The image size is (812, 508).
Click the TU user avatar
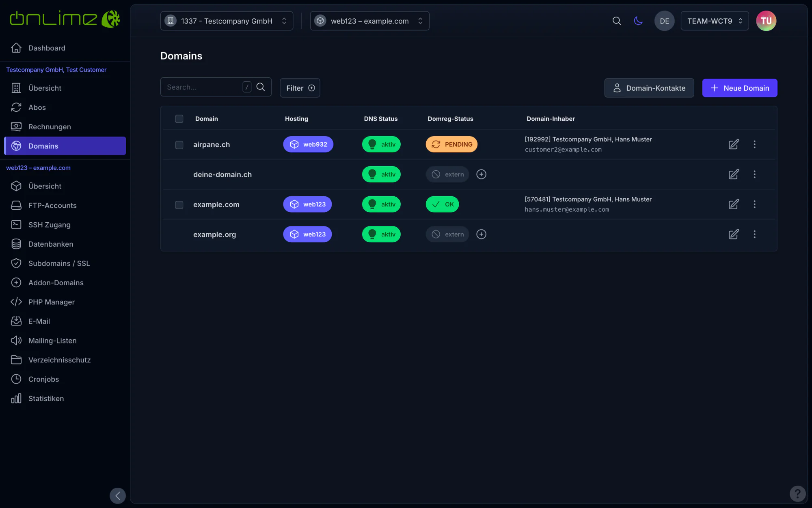tap(766, 21)
